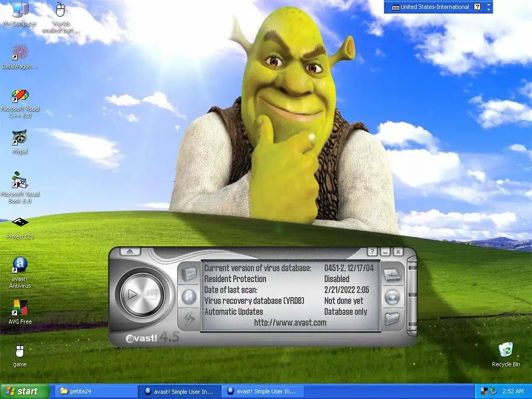Click the 'Date of last scan' line
The width and height of the screenshot is (532, 399).
[231, 290]
